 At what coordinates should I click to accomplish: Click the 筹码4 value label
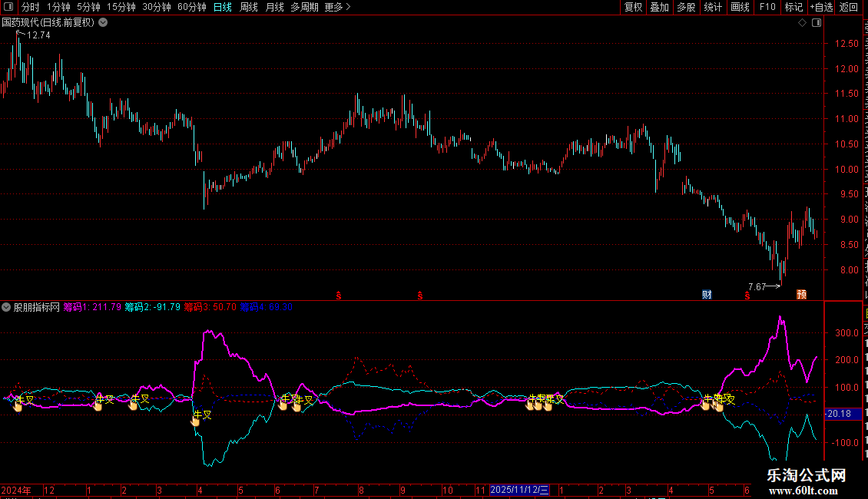coord(267,307)
